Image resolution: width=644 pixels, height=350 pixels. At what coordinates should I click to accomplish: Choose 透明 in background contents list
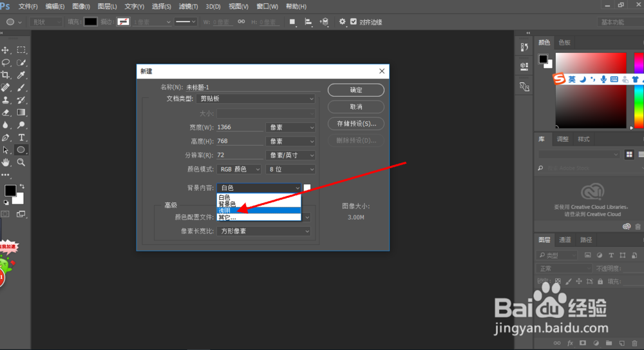[259, 211]
